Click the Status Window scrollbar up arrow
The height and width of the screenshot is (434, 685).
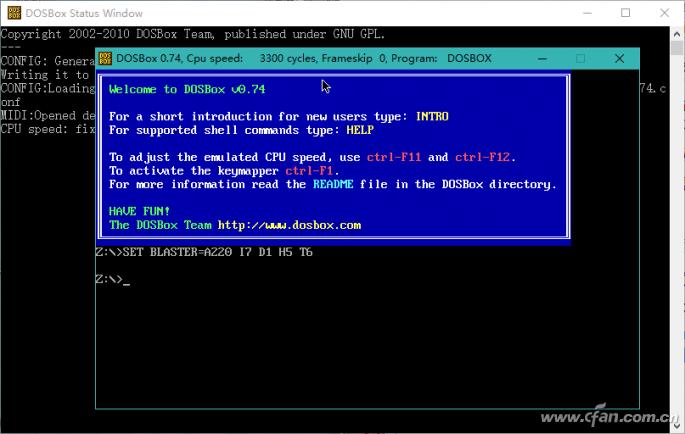tap(677, 34)
